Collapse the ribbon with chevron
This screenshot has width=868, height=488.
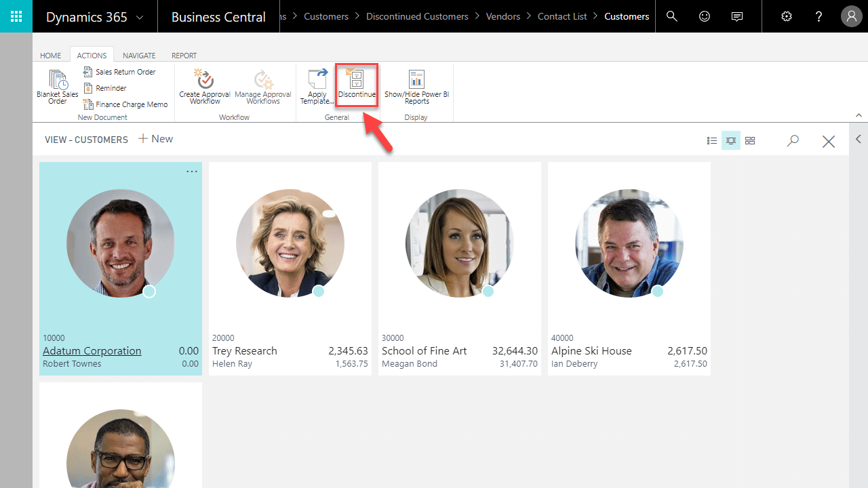(859, 115)
